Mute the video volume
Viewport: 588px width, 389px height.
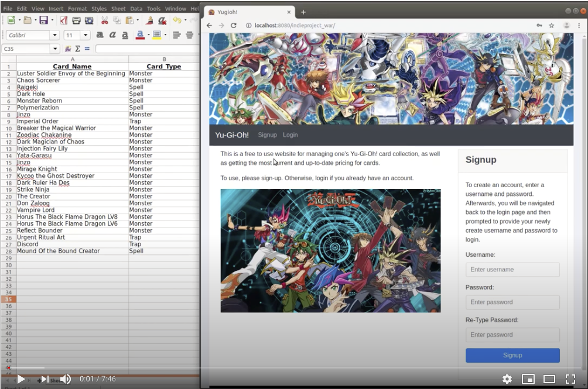66,379
